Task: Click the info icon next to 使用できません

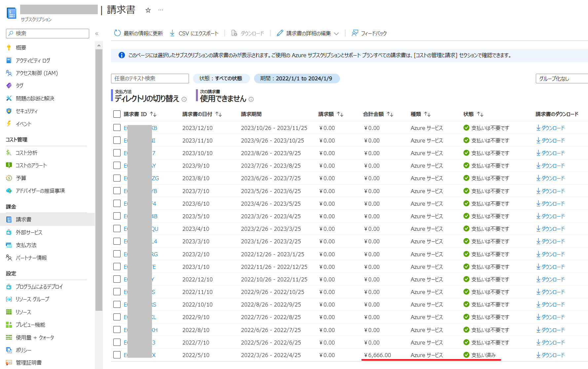Action: coord(251,99)
